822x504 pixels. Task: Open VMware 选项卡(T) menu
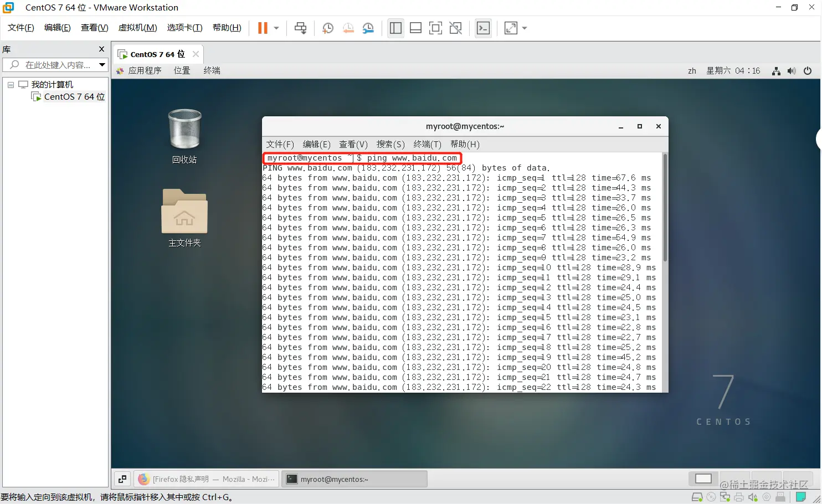click(x=185, y=28)
